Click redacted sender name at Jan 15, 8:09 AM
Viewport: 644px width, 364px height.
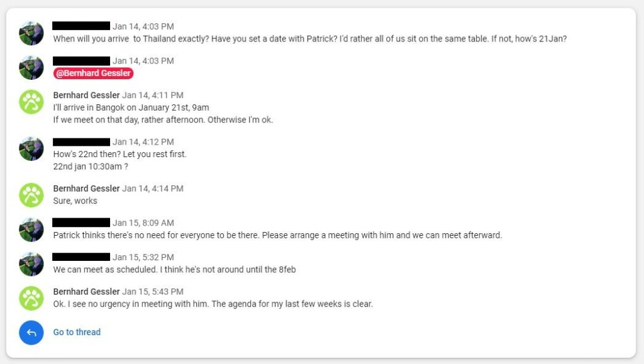click(x=81, y=223)
